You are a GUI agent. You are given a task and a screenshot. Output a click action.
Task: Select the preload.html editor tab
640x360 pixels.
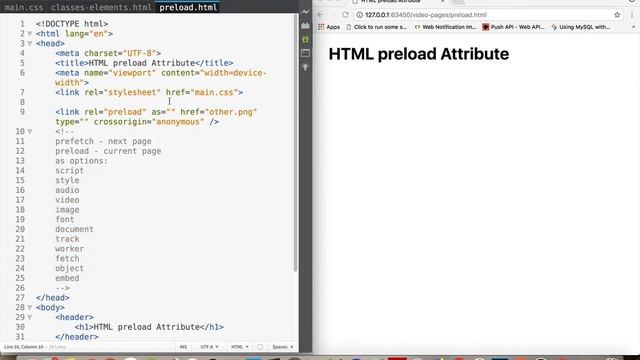(188, 7)
